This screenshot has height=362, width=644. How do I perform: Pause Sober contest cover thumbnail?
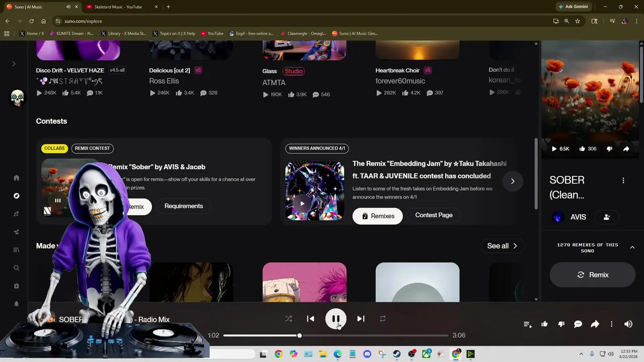(57, 200)
